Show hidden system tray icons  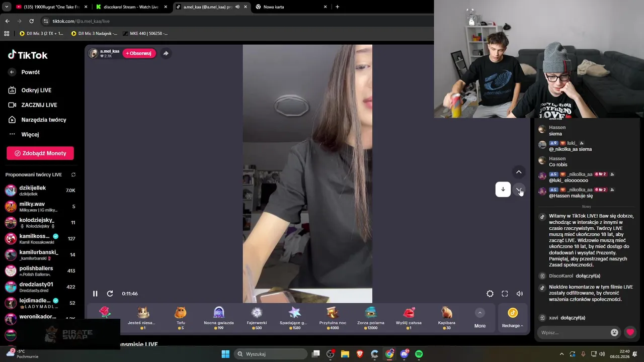pos(562,354)
